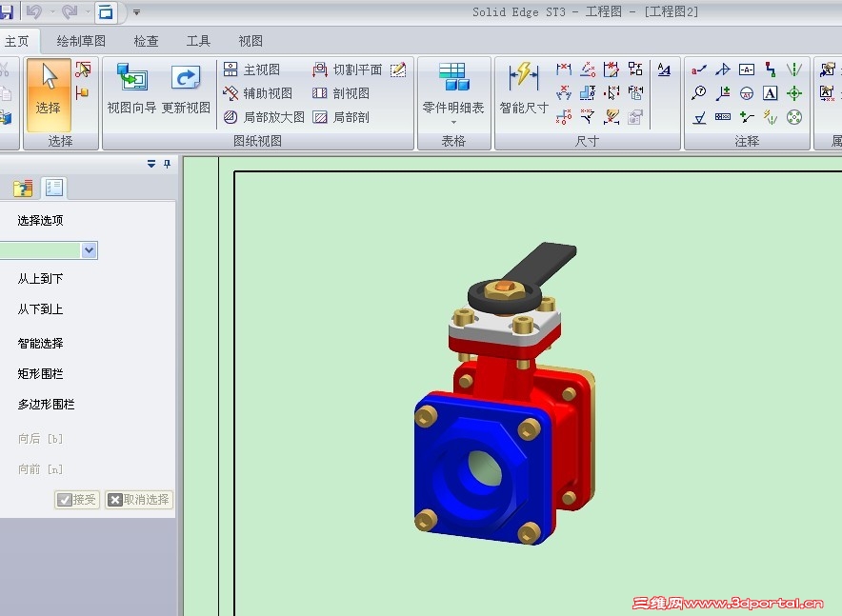Select the 选择 arrow tool
This screenshot has width=842, height=616.
coord(49,94)
